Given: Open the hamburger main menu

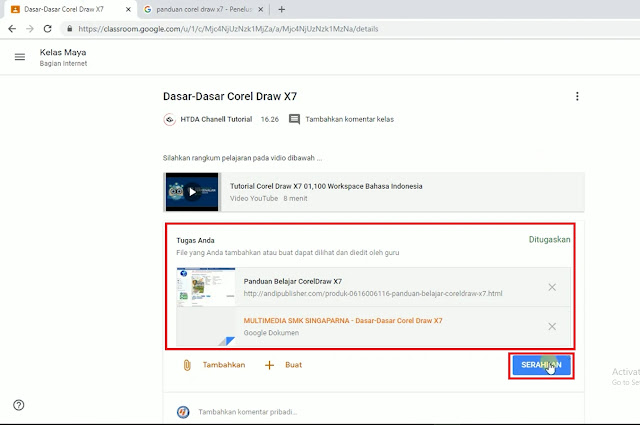Looking at the screenshot, I should pos(20,57).
